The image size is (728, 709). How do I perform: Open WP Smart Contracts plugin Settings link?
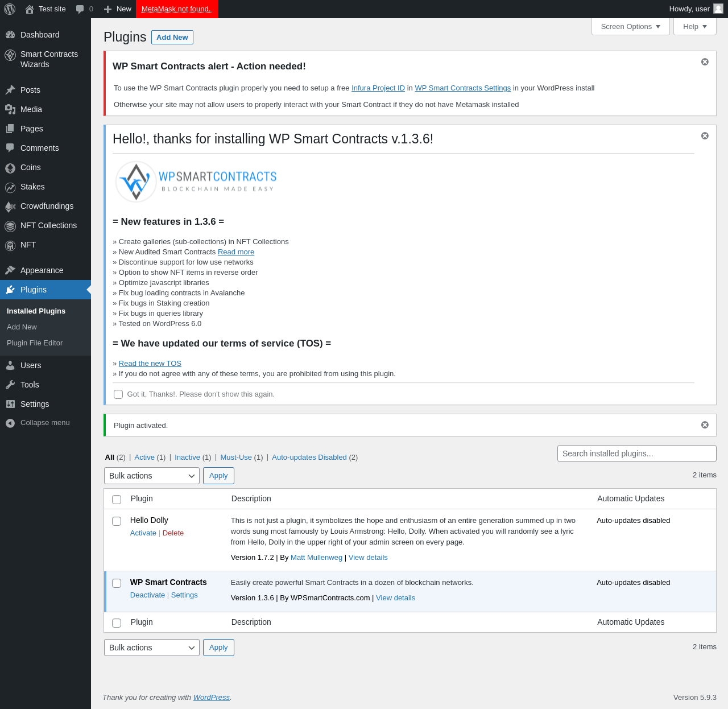point(184,595)
